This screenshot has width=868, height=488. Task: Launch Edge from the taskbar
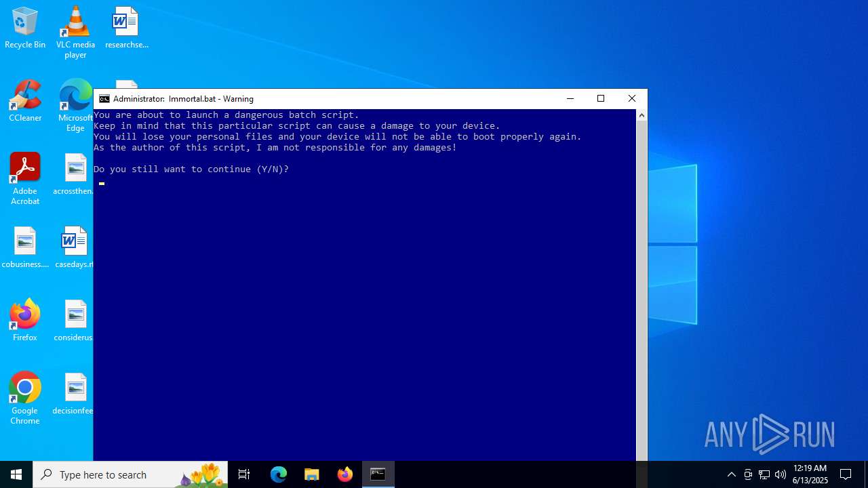coord(279,474)
